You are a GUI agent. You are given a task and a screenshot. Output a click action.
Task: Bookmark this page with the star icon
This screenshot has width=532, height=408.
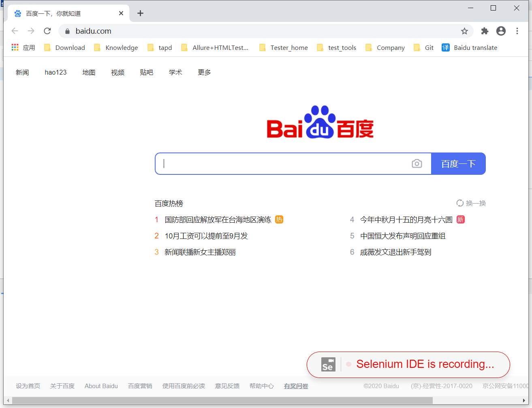click(x=464, y=31)
